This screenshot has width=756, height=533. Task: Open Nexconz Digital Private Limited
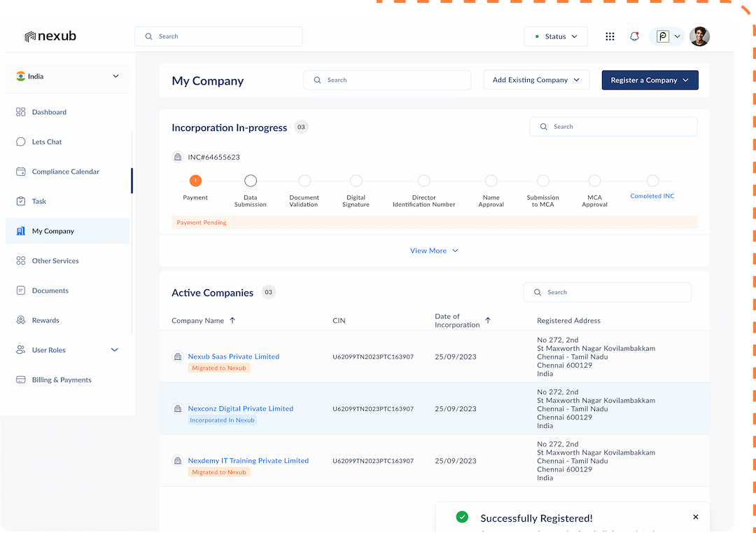coord(241,408)
